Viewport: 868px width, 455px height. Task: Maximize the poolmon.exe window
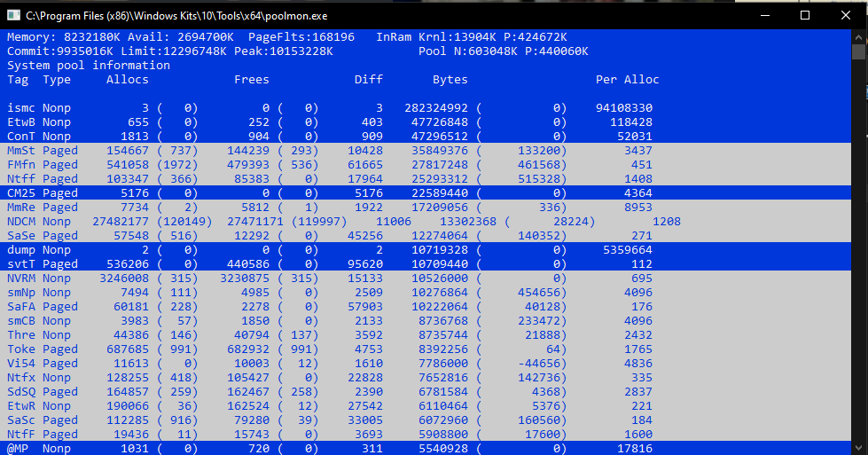point(805,15)
